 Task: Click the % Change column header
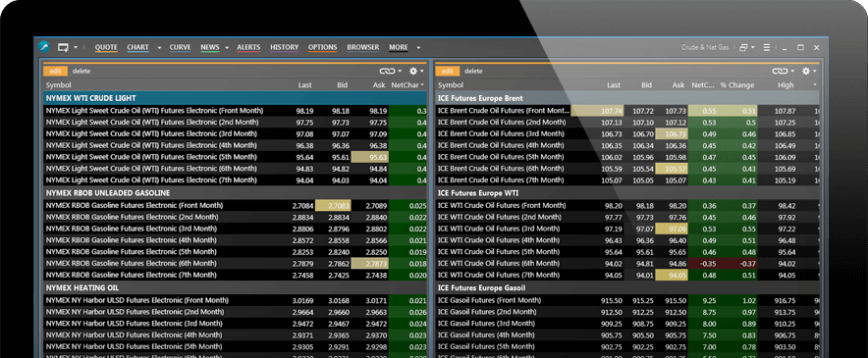737,85
